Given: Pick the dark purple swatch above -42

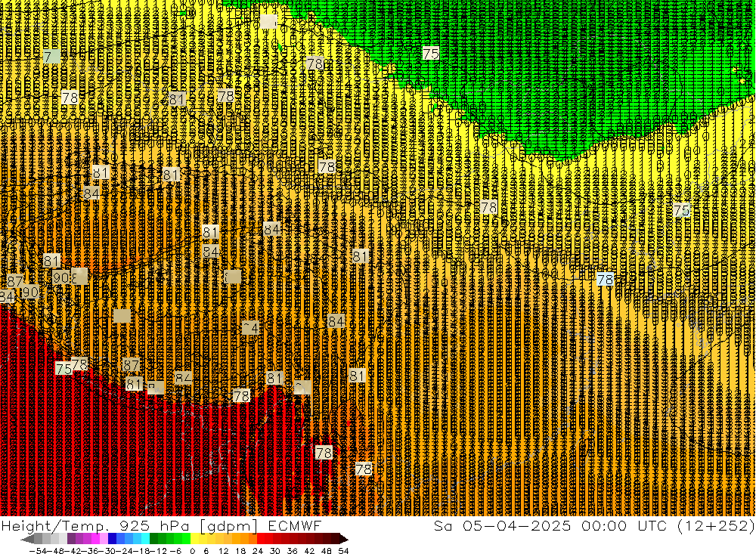Looking at the screenshot, I should point(71,539).
